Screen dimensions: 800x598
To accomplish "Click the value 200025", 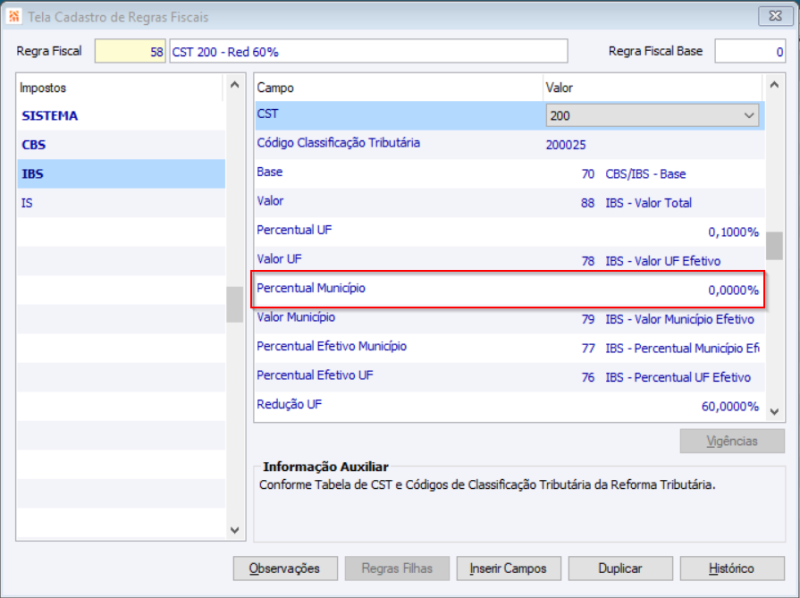I will pos(566,145).
